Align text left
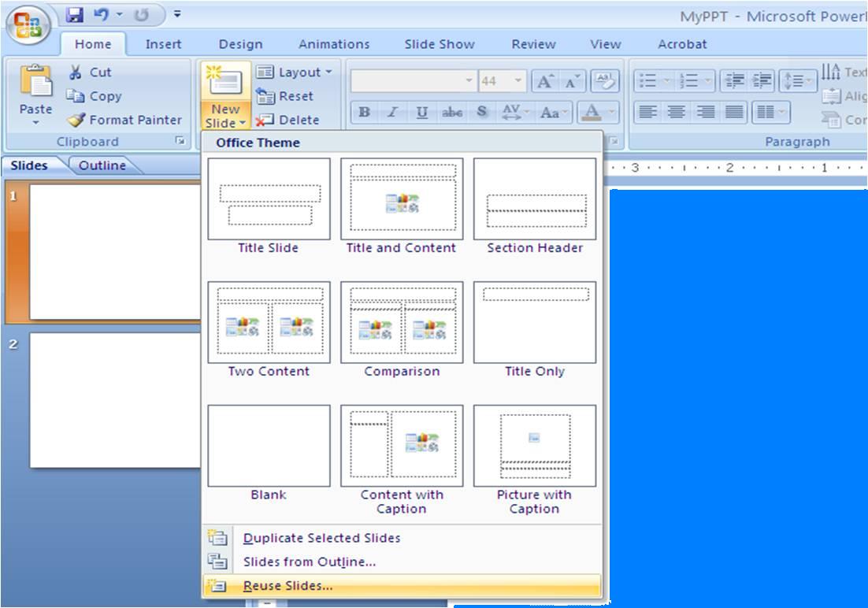The height and width of the screenshot is (608, 868). [647, 113]
